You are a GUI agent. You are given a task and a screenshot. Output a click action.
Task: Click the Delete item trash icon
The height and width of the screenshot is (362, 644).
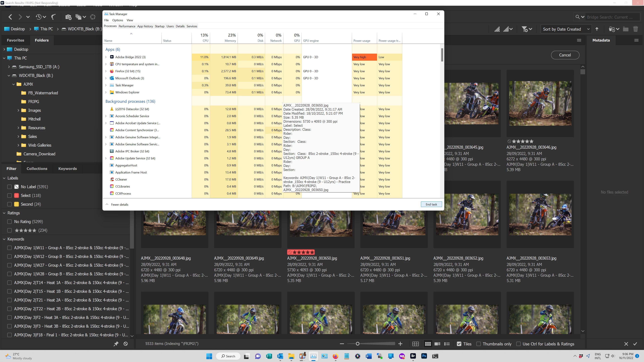click(635, 29)
